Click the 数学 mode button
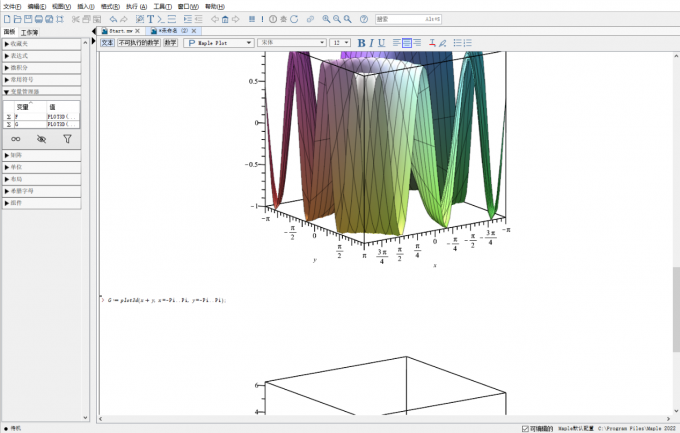 [171, 43]
